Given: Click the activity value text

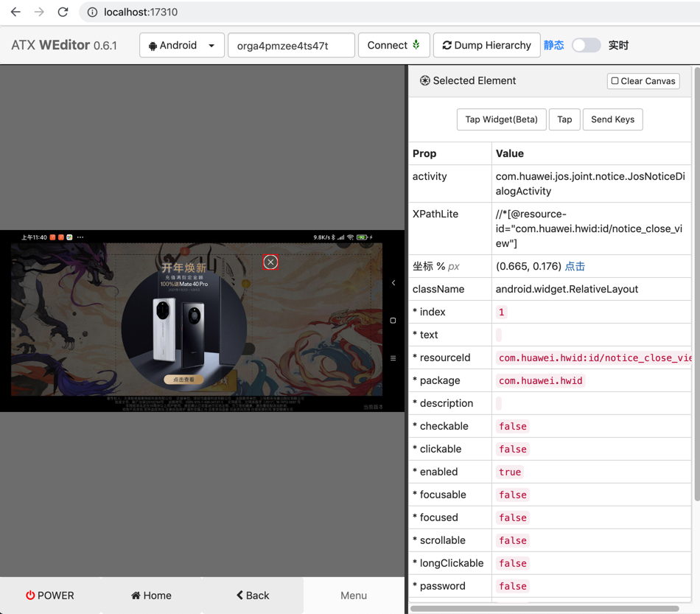Looking at the screenshot, I should pyautogui.click(x=590, y=184).
